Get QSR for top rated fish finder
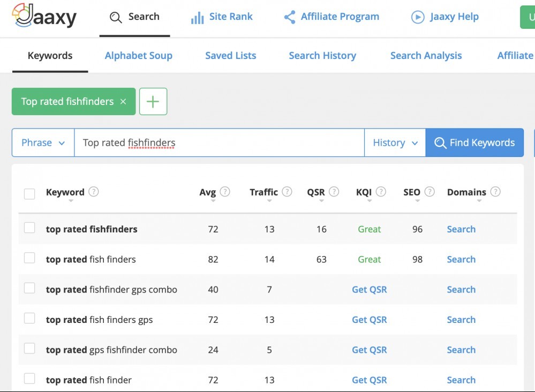This screenshot has width=535, height=392. pos(369,380)
